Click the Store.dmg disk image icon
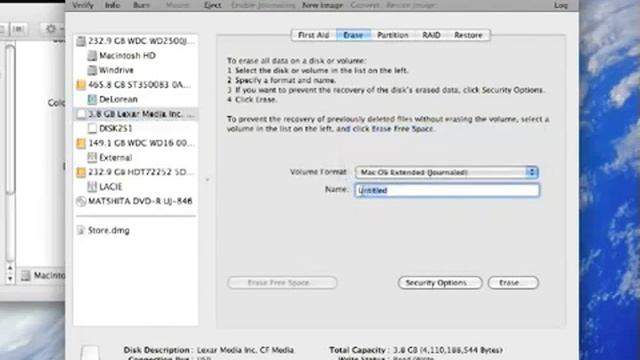The height and width of the screenshot is (360, 640). point(81,231)
